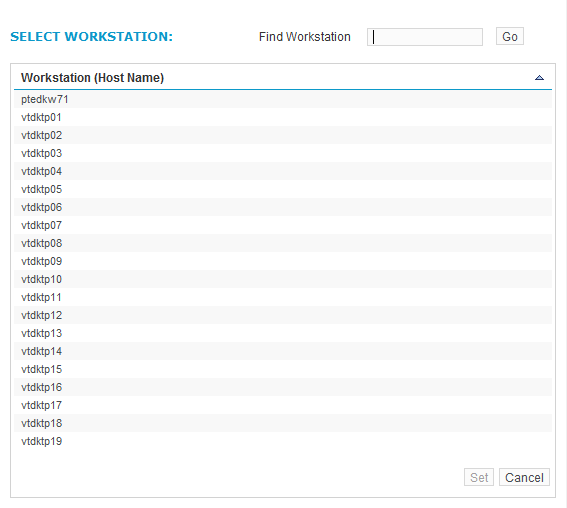Click the Set button
The height and width of the screenshot is (508, 567).
coord(479,477)
